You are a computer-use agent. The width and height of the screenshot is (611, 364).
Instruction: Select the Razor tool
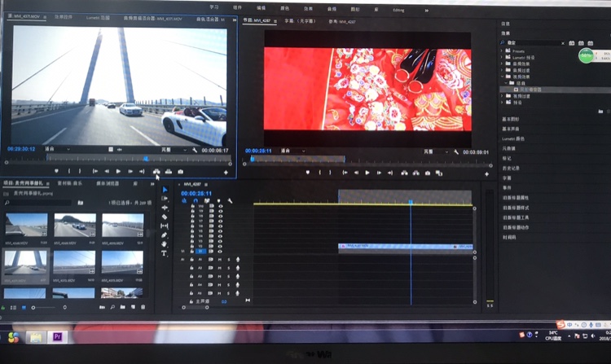(165, 217)
